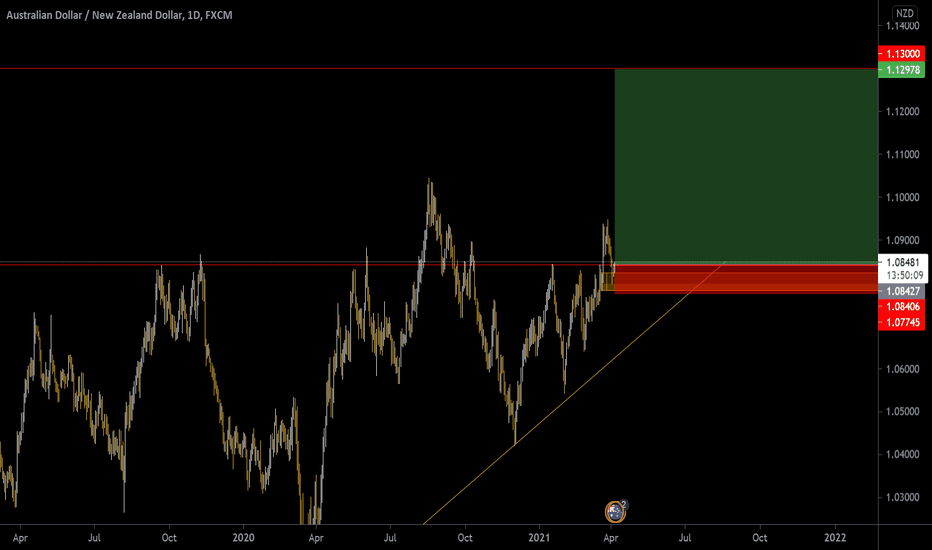932x550 pixels.
Task: Click the 2022 label on time axis
Action: (835, 538)
